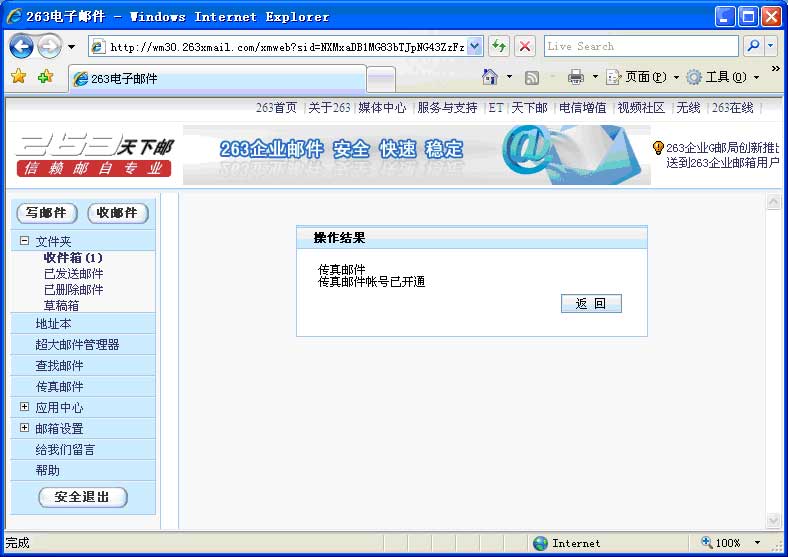Open the search provider options dropdown
This screenshot has width=788, height=557.
pos(771,46)
